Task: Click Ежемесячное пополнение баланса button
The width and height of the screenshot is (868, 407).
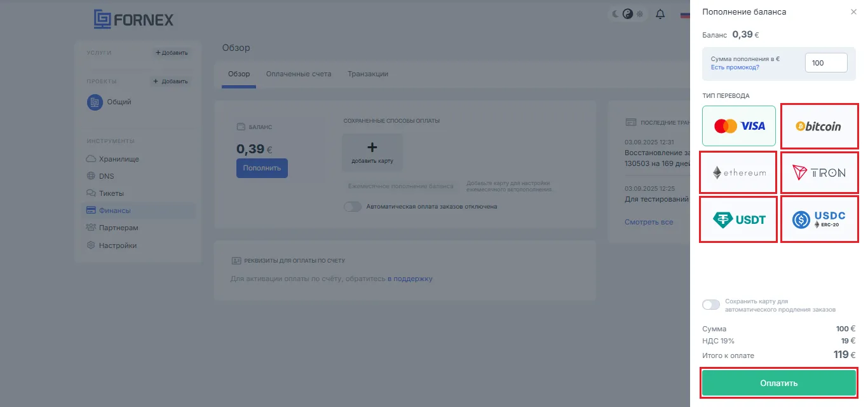Action: [x=402, y=186]
